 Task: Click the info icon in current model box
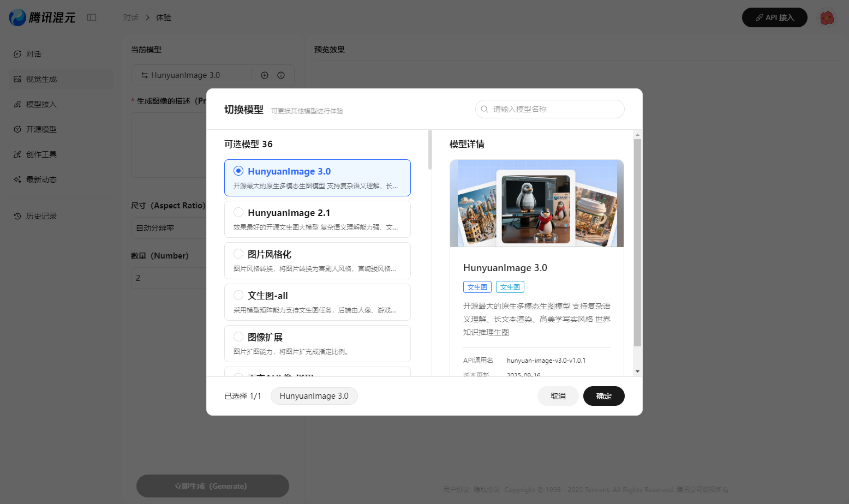[x=281, y=75]
